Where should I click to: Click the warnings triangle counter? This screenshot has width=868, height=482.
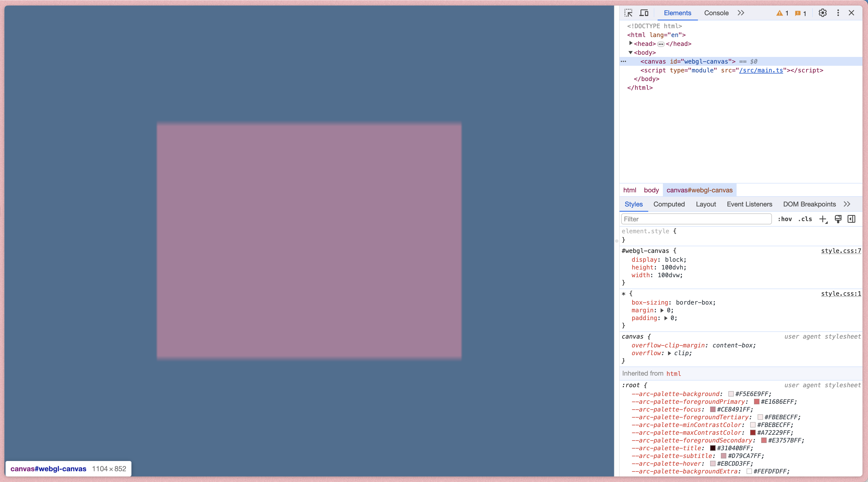pyautogui.click(x=782, y=13)
